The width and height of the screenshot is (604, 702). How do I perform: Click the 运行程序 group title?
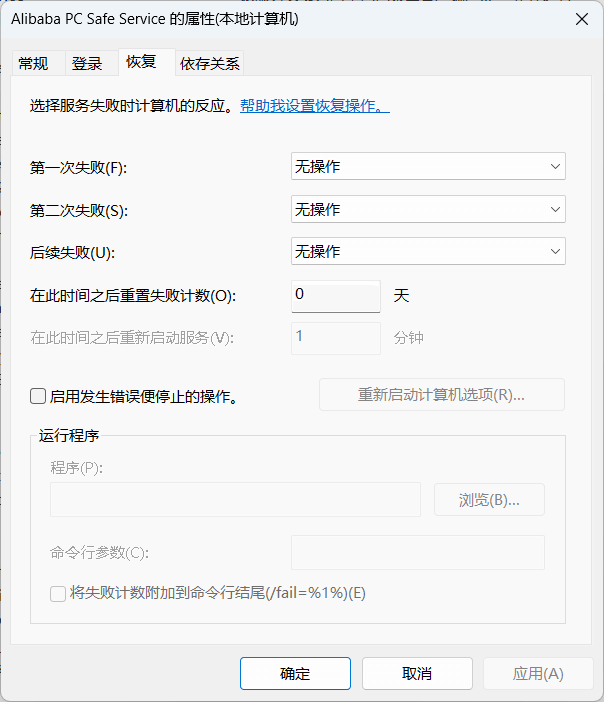(x=69, y=436)
